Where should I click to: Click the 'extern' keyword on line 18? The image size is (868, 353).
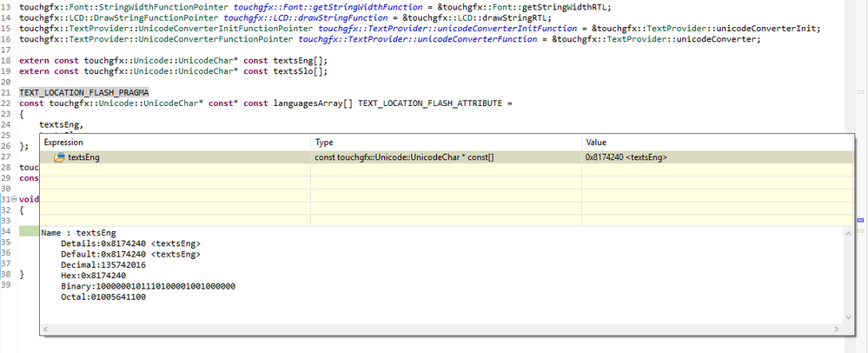[x=34, y=61]
